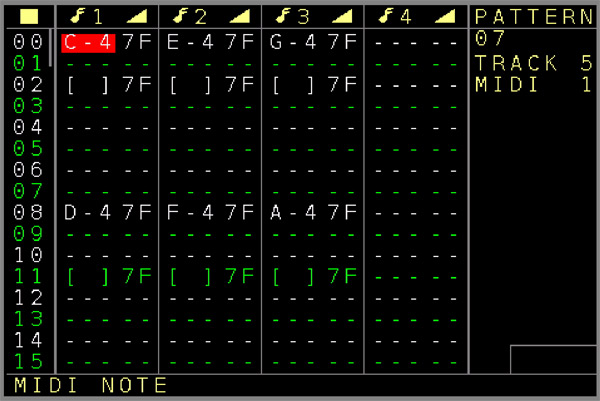600x401 pixels.
Task: Click the MIDI NOTE status text
Action: click(90, 385)
